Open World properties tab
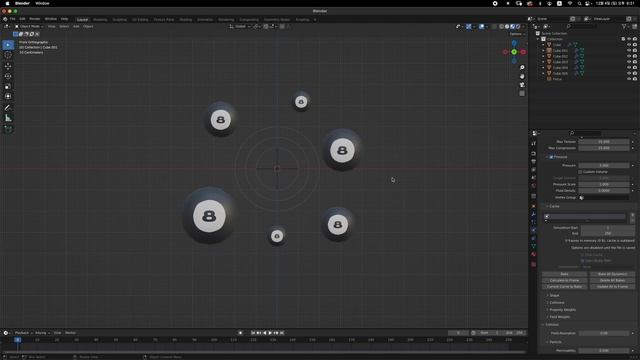This screenshot has height=360, width=640. click(533, 186)
